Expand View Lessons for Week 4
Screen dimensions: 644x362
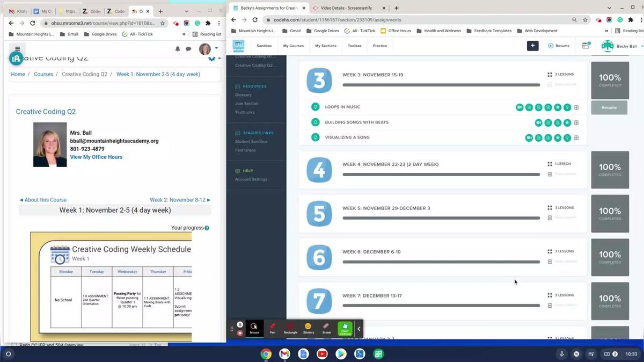(562, 174)
